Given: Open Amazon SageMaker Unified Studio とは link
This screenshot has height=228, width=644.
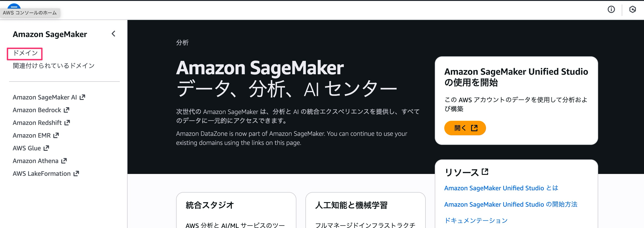Looking at the screenshot, I should click(501, 188).
